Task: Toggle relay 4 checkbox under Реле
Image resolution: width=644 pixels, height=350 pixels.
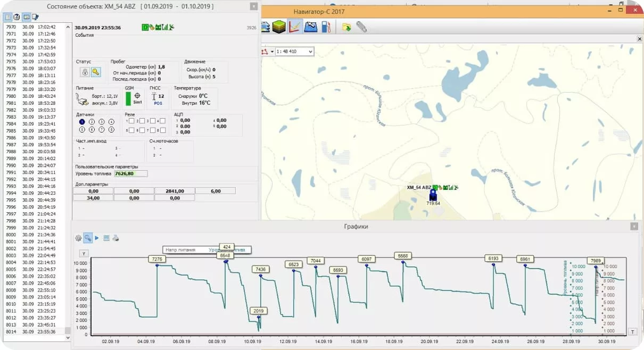Action: click(163, 121)
